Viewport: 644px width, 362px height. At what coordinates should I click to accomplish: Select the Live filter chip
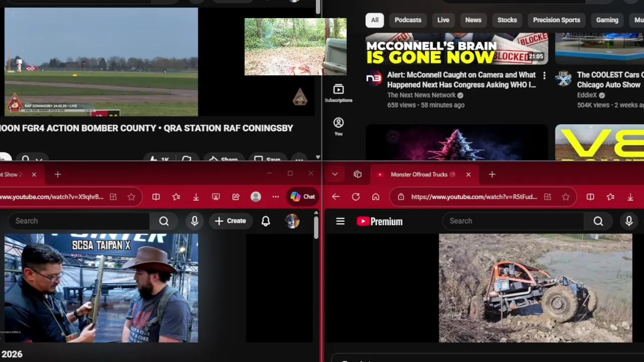click(x=443, y=20)
